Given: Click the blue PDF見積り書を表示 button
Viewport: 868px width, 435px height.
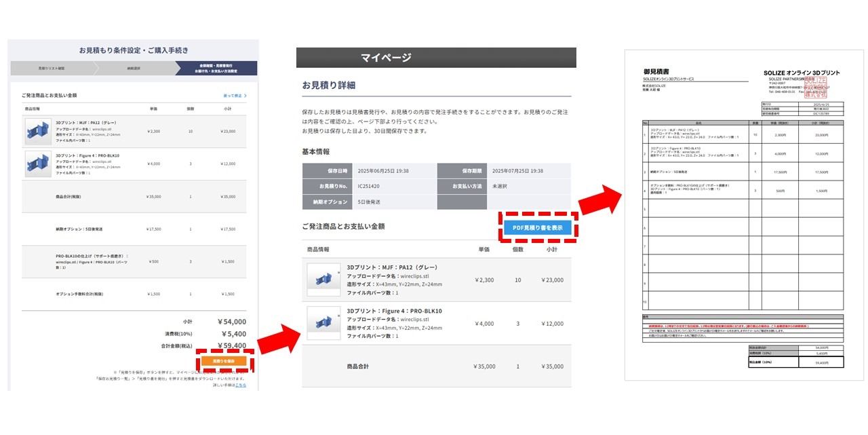Looking at the screenshot, I should click(538, 228).
